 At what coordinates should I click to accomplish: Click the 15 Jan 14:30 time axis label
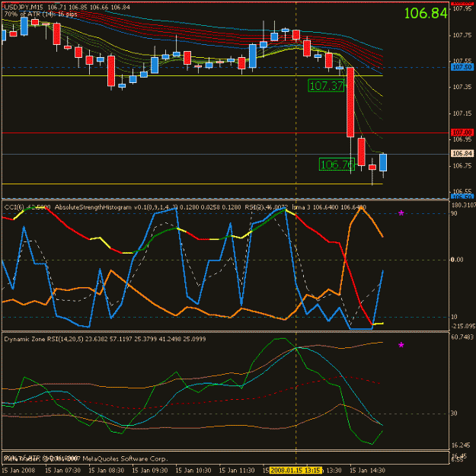coord(367,470)
